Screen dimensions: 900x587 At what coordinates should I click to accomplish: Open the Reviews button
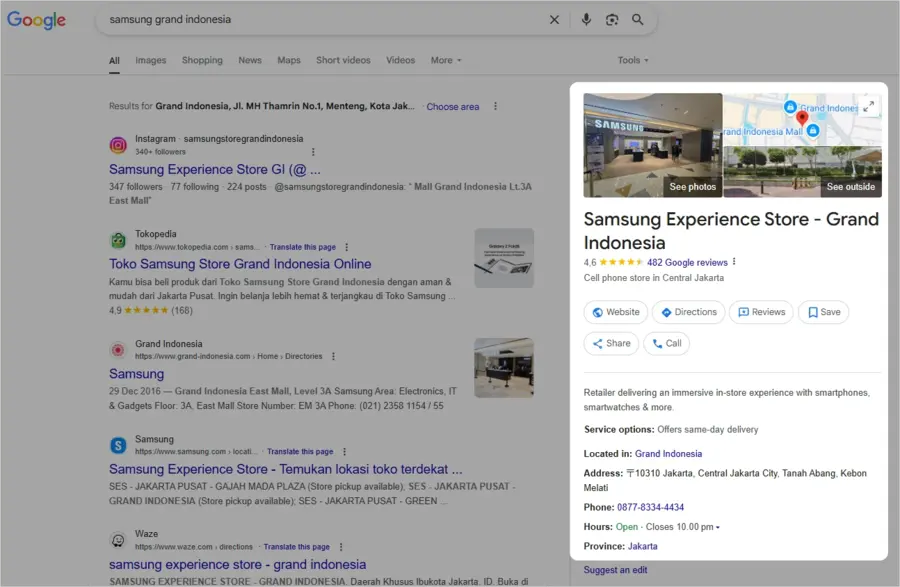click(761, 312)
